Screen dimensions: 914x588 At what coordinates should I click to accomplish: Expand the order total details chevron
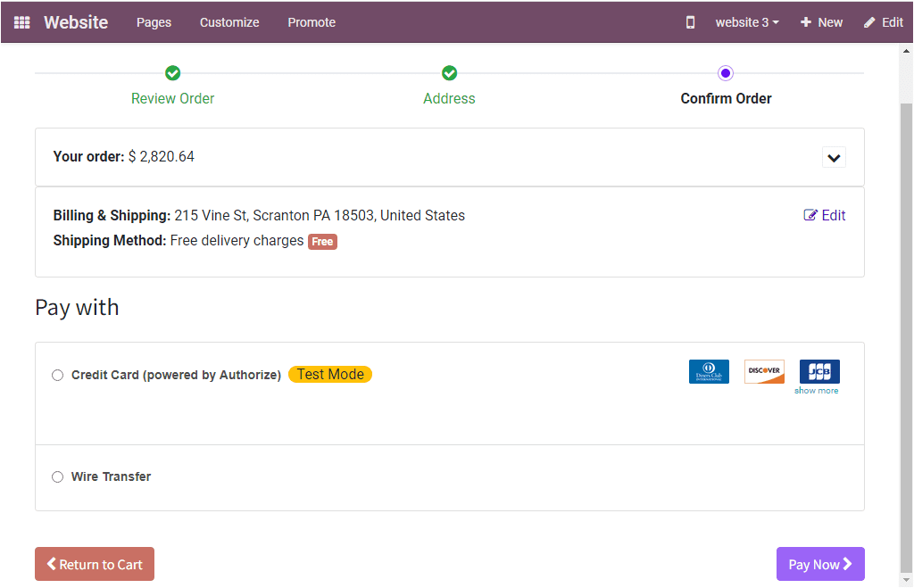click(x=834, y=157)
